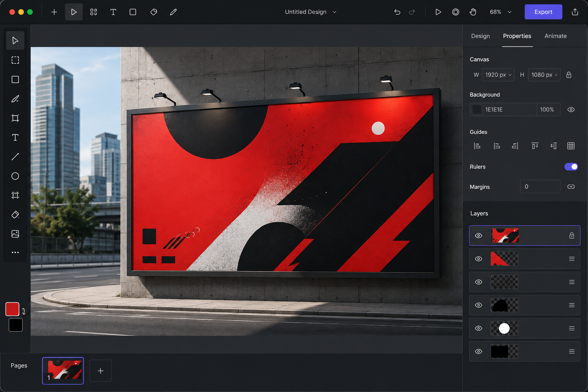Toggle the Rulers switch
588x392 pixels.
click(571, 167)
